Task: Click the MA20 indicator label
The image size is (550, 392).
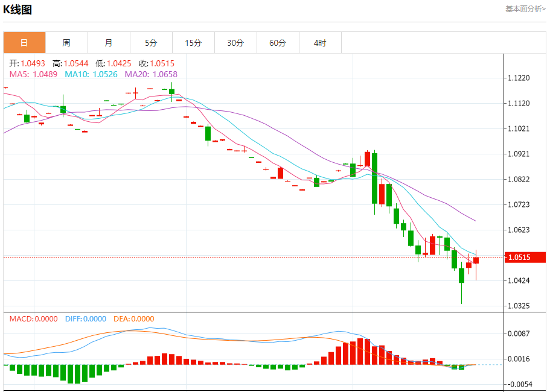Action: click(x=151, y=74)
